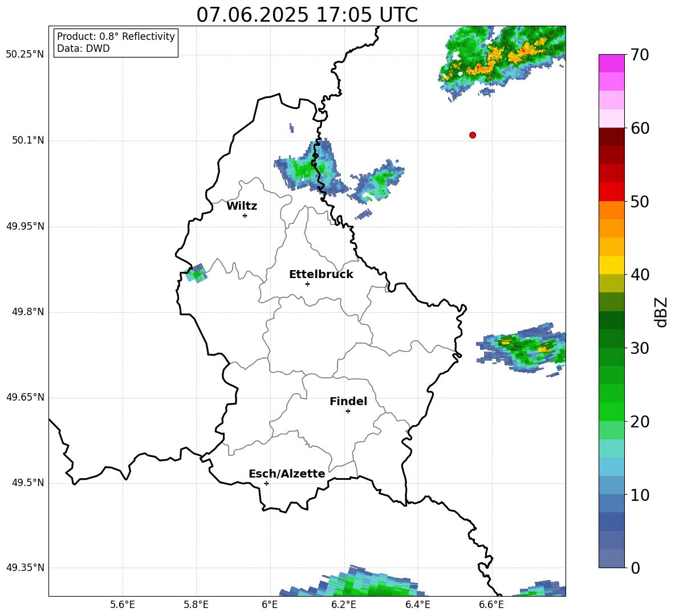
Task: Click the 49.35°N latitude label
Action: click(x=25, y=568)
